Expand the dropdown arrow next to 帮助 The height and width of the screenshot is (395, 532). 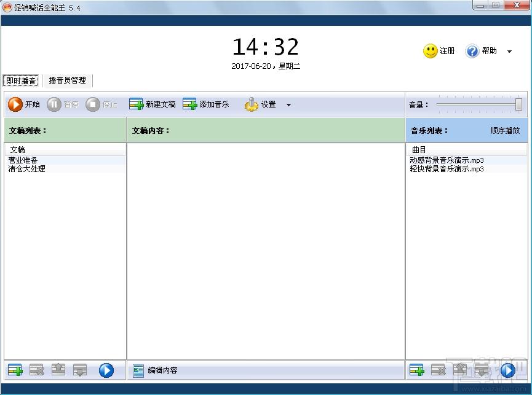509,52
